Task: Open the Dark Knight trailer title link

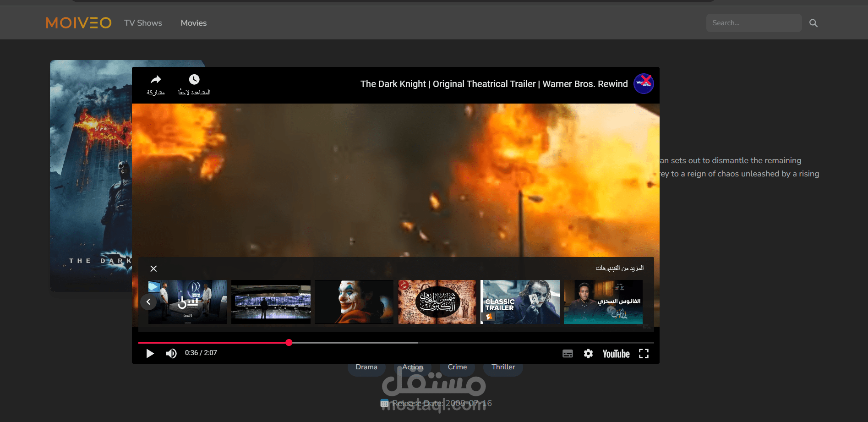Action: (494, 84)
